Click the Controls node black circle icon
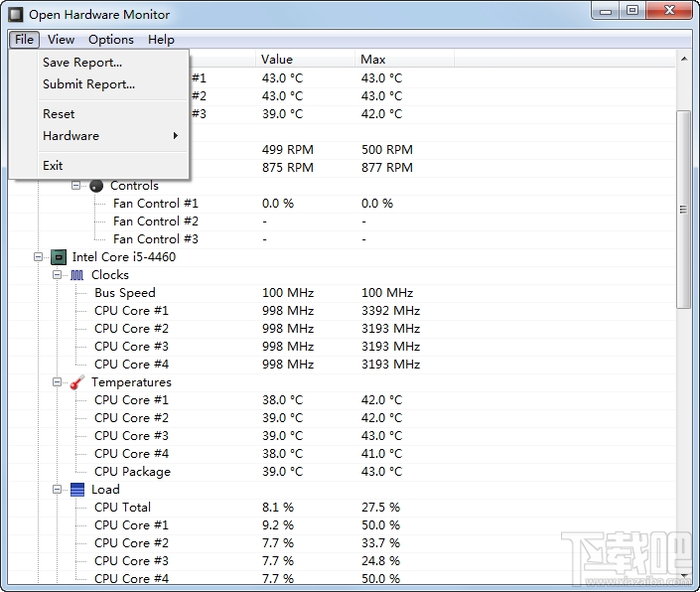Viewport: 700px width, 592px height. [x=96, y=186]
